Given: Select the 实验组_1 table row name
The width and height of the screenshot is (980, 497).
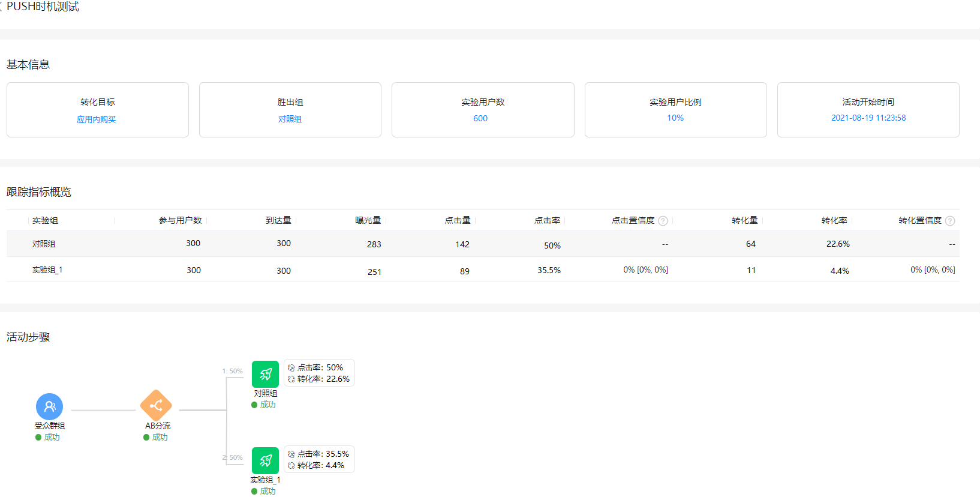Looking at the screenshot, I should pyautogui.click(x=47, y=270).
